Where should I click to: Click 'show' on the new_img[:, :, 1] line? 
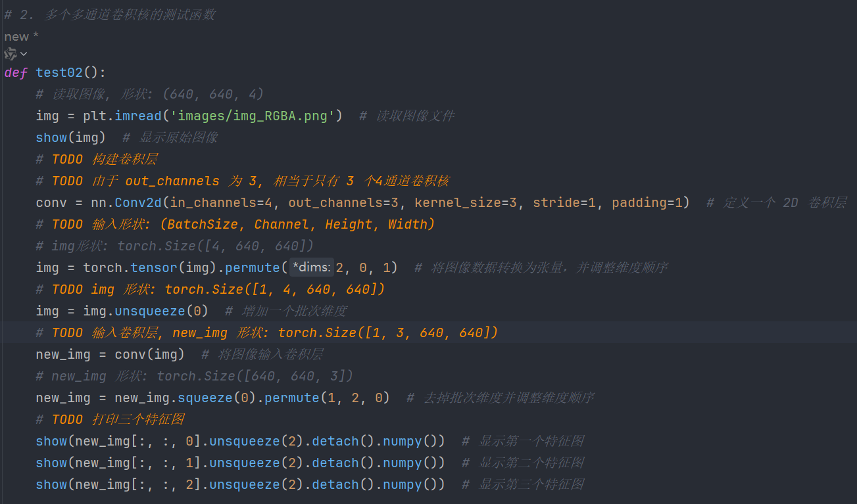51,463
